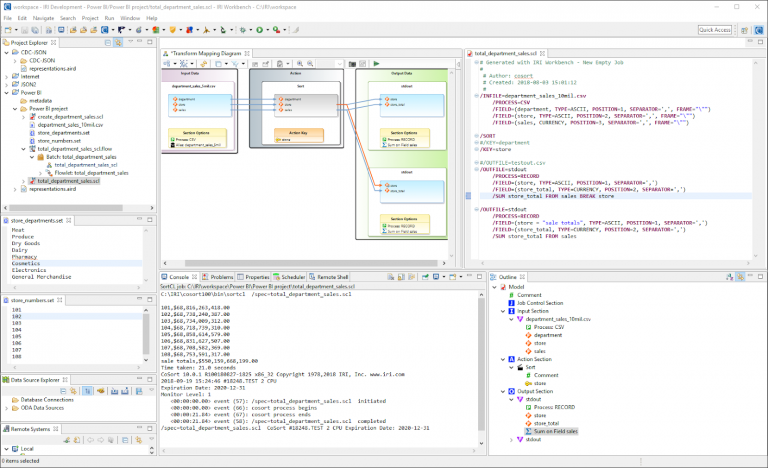Open the Navigate menu

tap(43, 18)
